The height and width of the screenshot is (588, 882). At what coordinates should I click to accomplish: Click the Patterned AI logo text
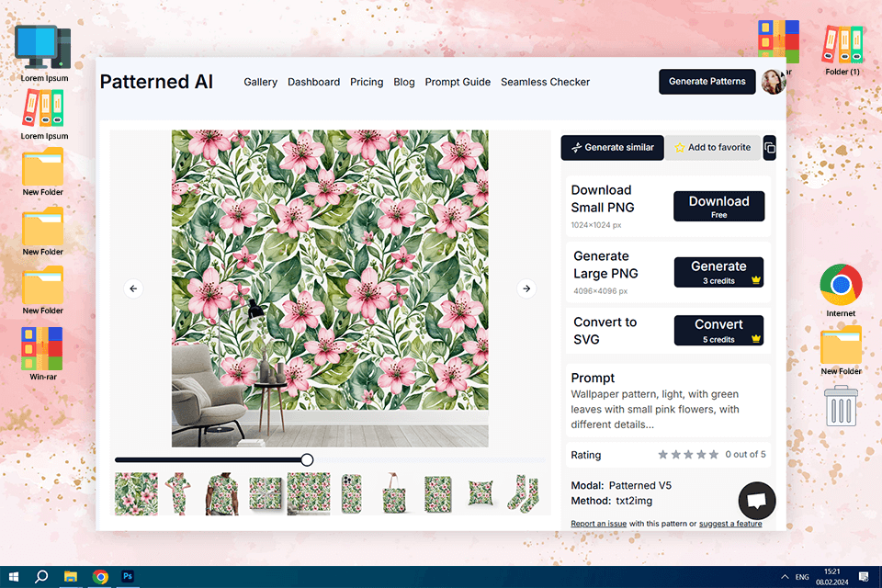(156, 82)
